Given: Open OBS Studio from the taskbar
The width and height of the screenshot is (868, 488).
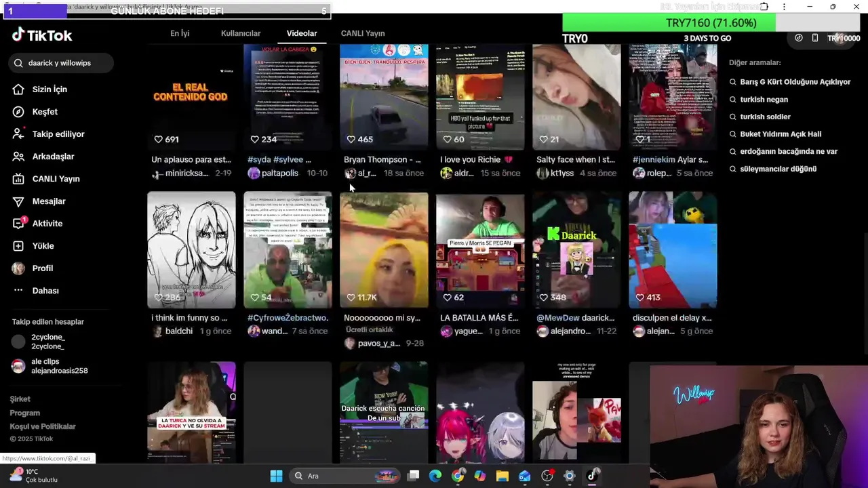Looking at the screenshot, I should (x=547, y=476).
